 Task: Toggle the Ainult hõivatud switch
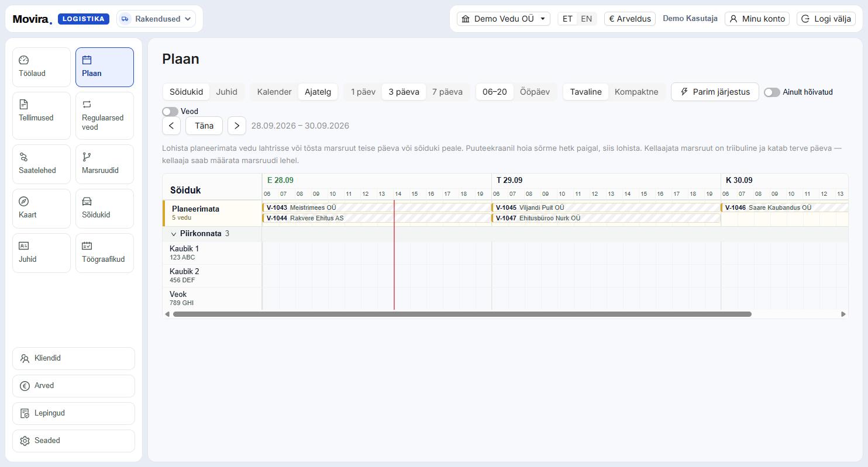tap(772, 92)
